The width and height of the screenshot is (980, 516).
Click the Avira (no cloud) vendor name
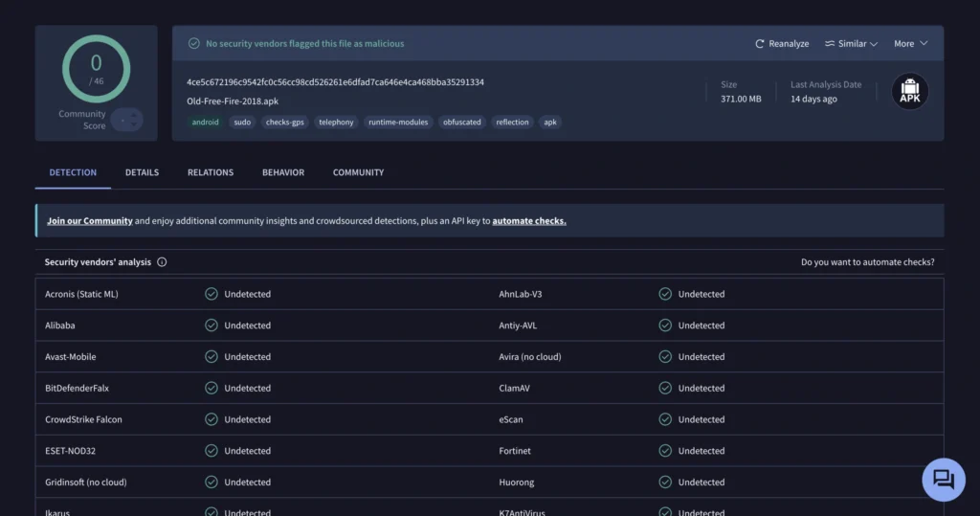[x=530, y=356]
